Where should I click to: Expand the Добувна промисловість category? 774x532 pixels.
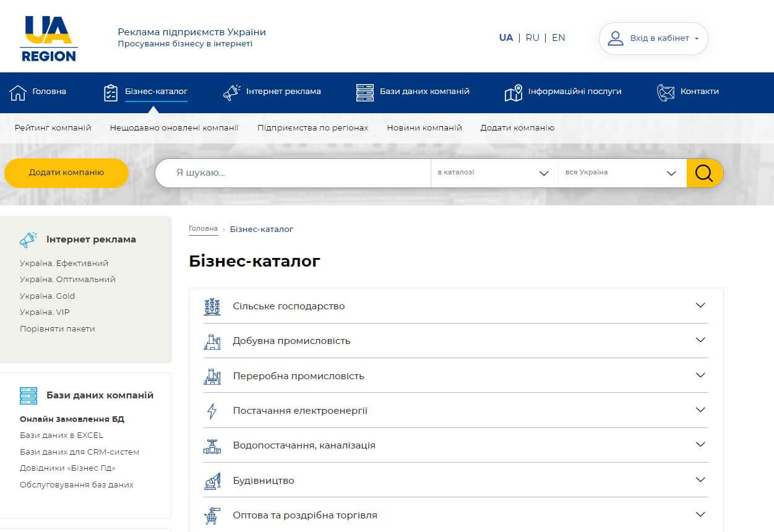pos(700,340)
